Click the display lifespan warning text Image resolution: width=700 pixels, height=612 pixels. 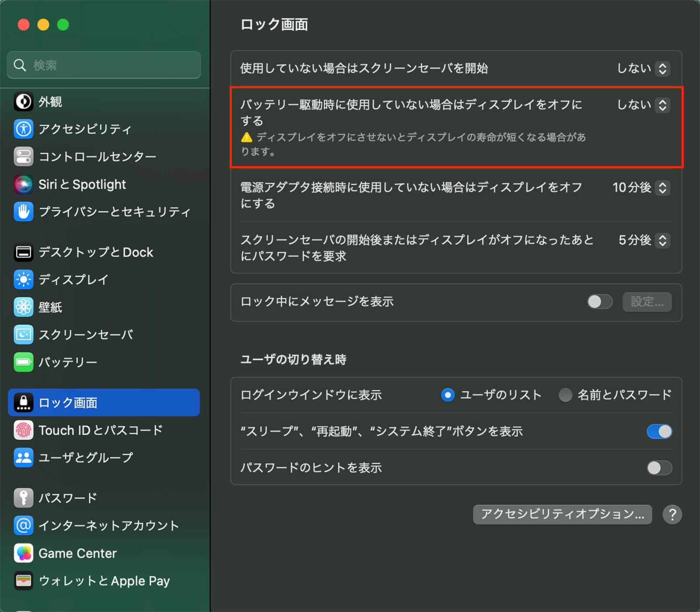pos(413,144)
